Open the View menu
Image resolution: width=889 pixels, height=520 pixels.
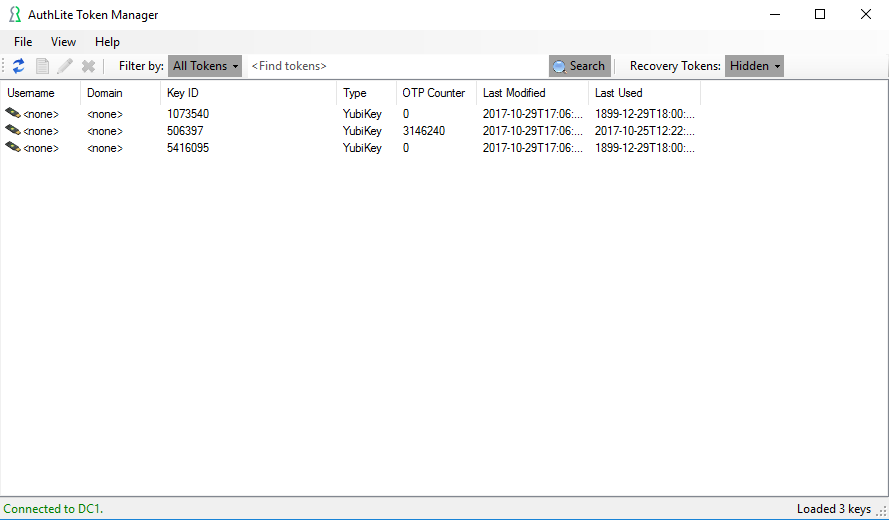[x=63, y=42]
